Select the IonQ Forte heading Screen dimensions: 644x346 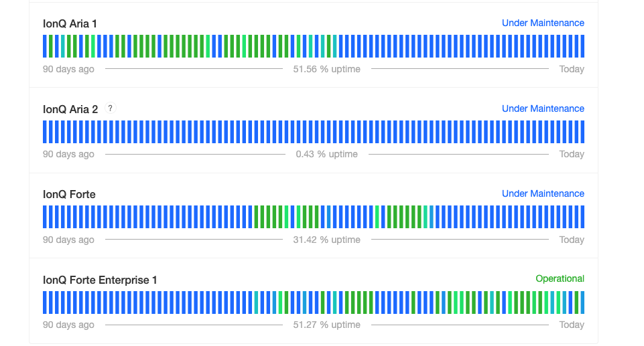point(69,194)
